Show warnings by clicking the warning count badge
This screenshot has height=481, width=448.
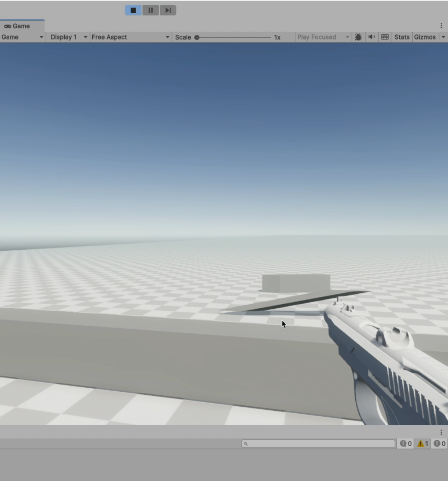[422, 444]
